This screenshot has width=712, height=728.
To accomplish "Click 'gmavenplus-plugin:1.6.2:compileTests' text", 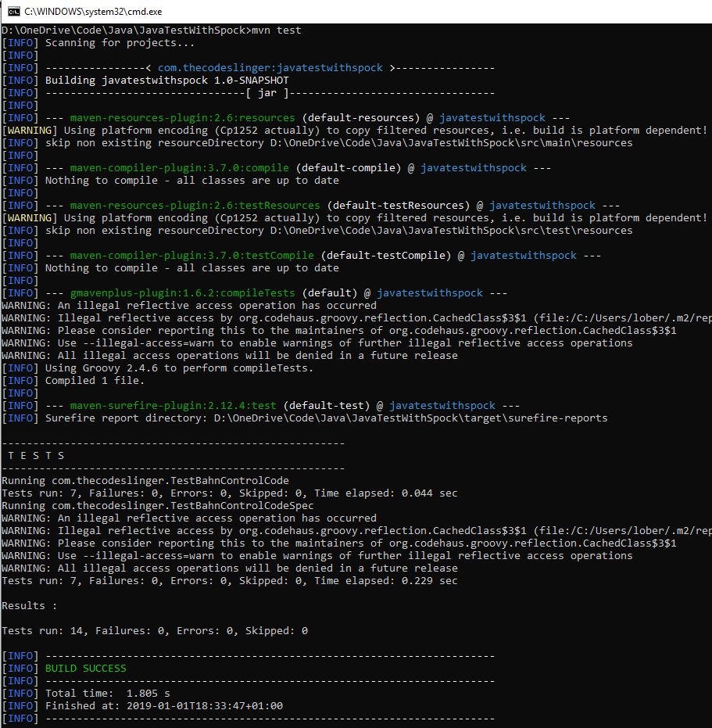I will tap(182, 293).
